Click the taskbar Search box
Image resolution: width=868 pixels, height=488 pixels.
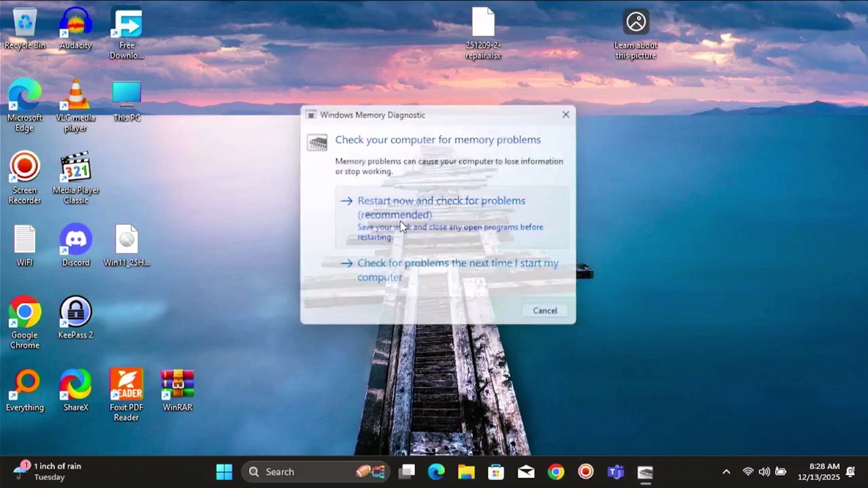317,472
